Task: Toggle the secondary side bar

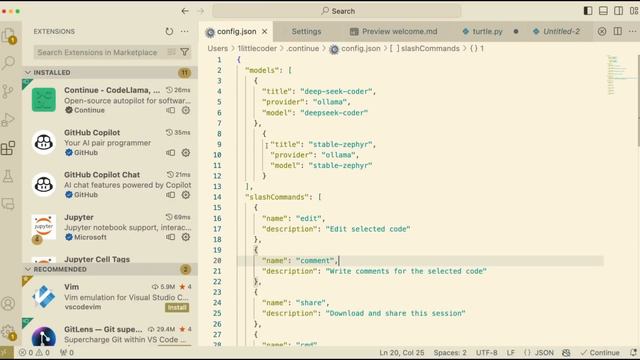Action: 619,11
